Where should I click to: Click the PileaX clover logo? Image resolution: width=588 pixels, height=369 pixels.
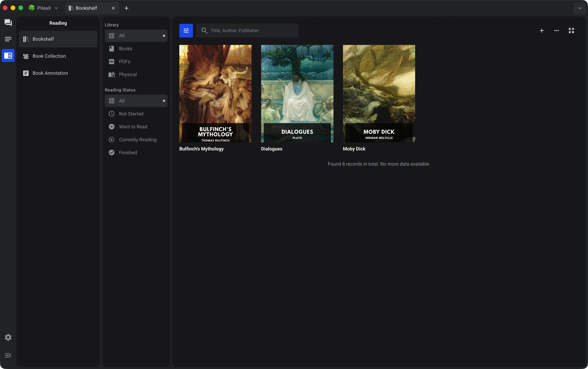(32, 8)
